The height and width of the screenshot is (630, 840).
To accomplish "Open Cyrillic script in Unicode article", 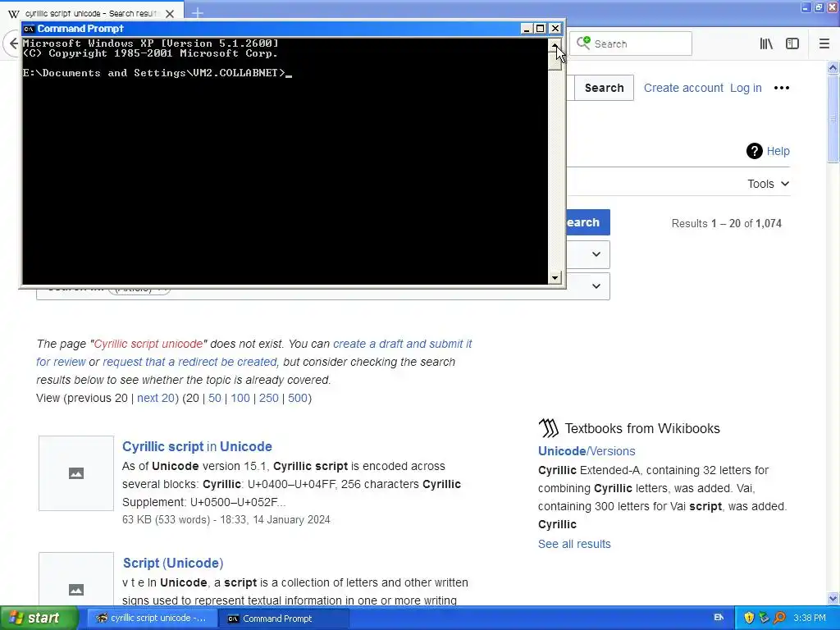I will (x=197, y=446).
